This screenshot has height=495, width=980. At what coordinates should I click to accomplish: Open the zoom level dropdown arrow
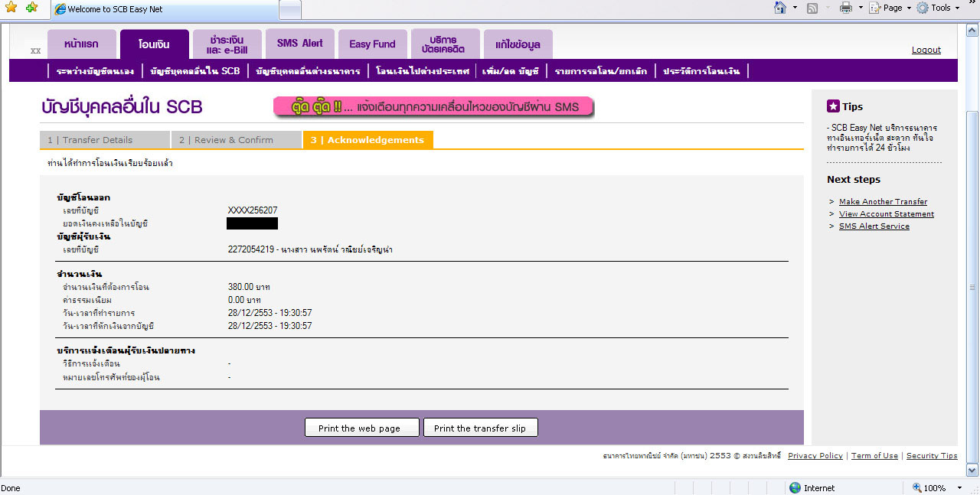(958, 487)
